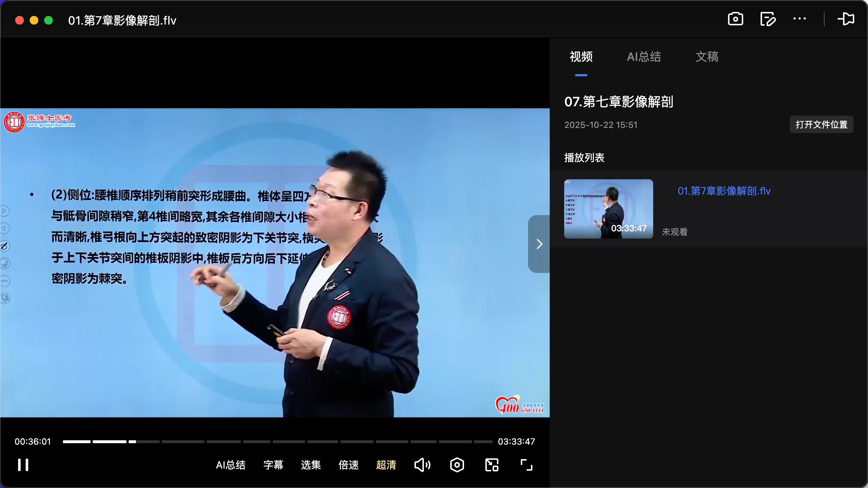Take a screenshot with the camera icon
The width and height of the screenshot is (868, 488).
tap(736, 19)
